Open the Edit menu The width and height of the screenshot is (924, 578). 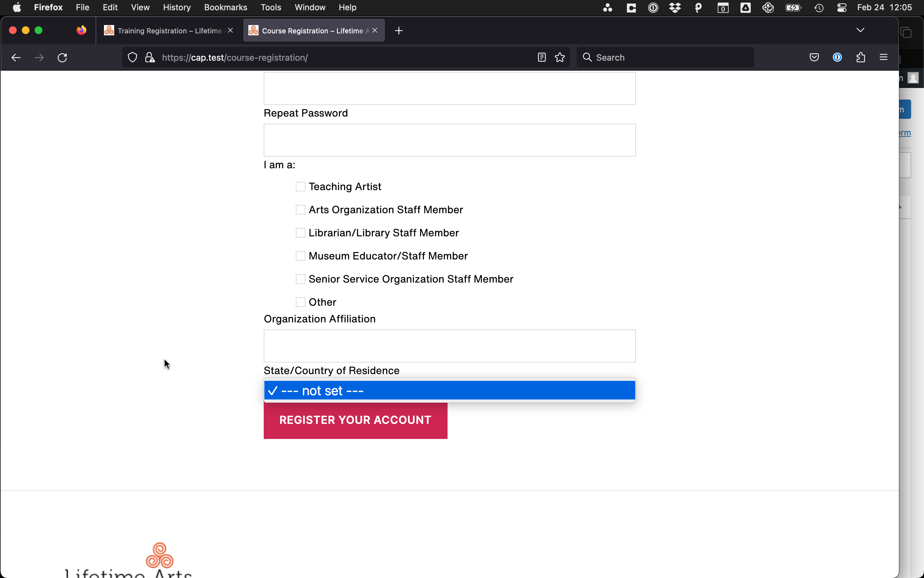pos(110,8)
